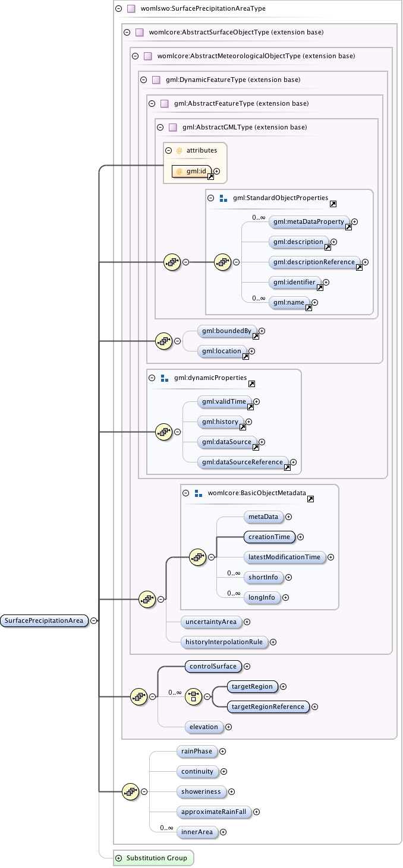Screen dimensions: 403x868
Task: Follow reference arrow on gml:dataSourceReference
Action: coord(287,467)
